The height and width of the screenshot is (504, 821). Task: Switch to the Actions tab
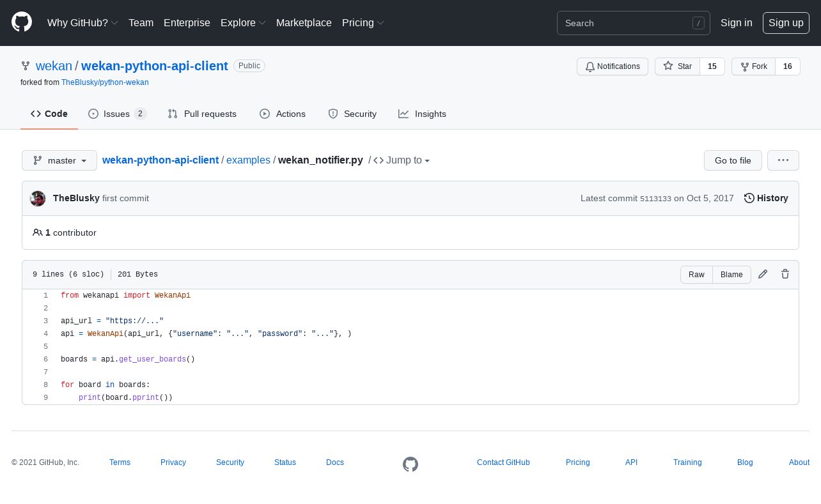(x=283, y=114)
